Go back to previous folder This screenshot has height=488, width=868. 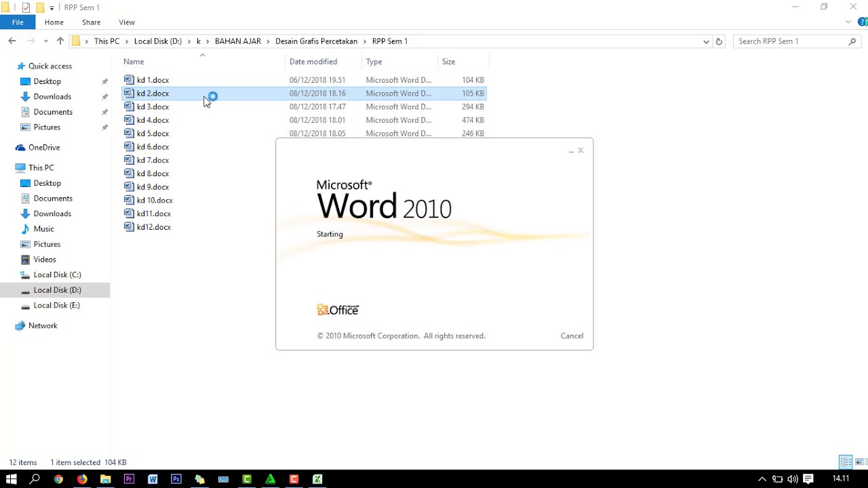[x=12, y=41]
